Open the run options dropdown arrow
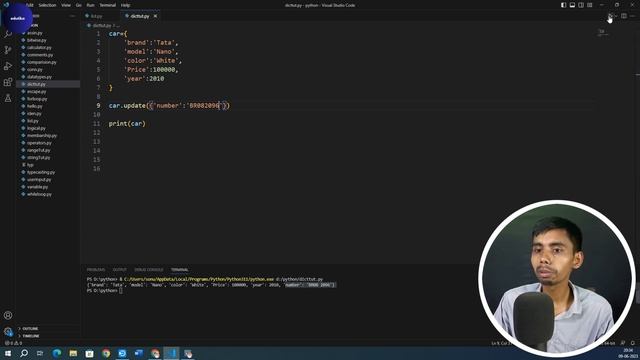640x360 pixels. (616, 16)
